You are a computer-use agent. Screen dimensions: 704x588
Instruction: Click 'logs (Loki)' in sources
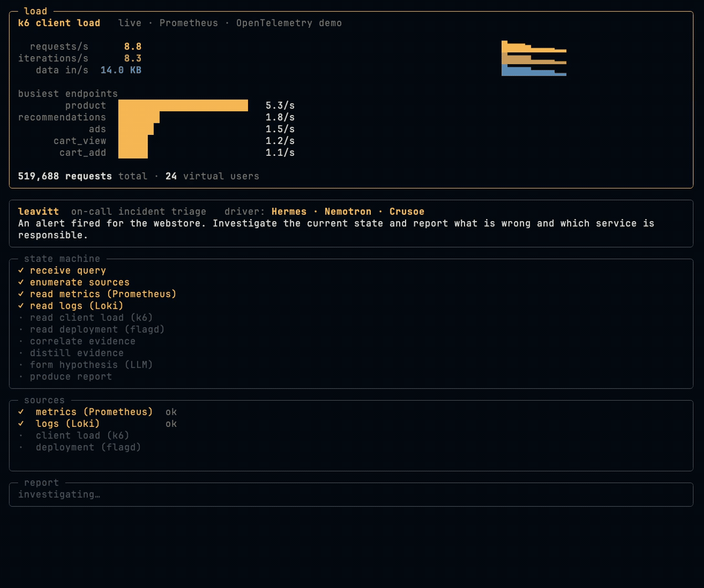tap(68, 423)
